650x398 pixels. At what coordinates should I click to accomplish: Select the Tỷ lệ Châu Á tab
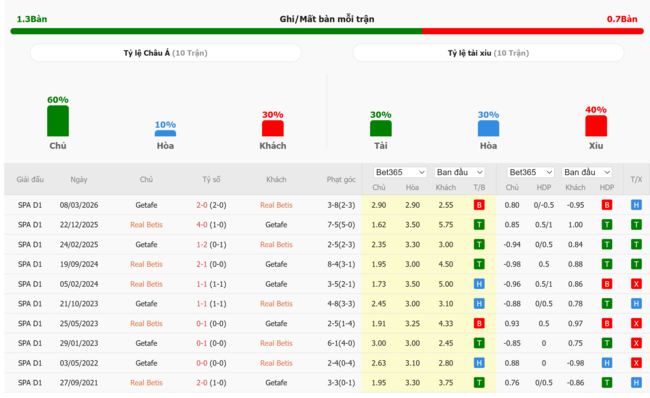165,53
